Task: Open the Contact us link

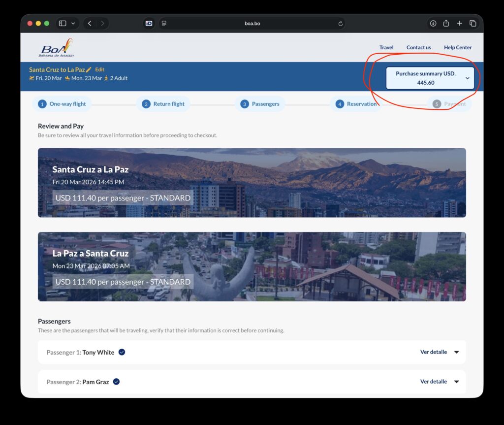Action: click(418, 47)
